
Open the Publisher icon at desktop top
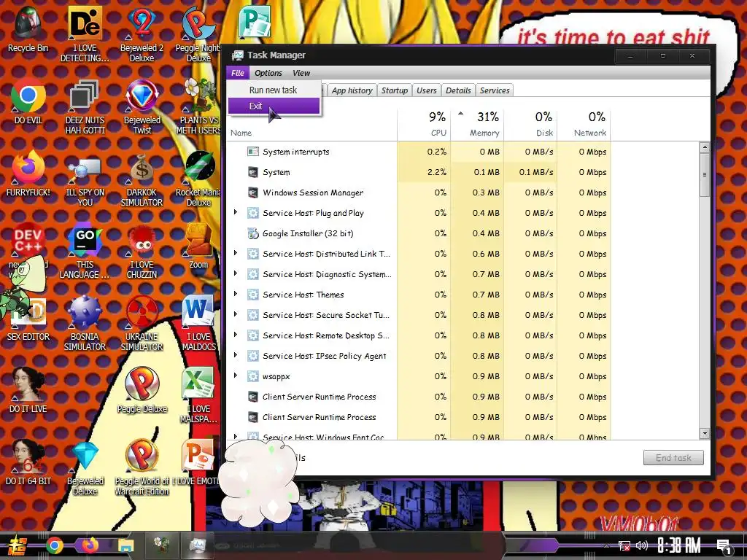pyautogui.click(x=255, y=22)
